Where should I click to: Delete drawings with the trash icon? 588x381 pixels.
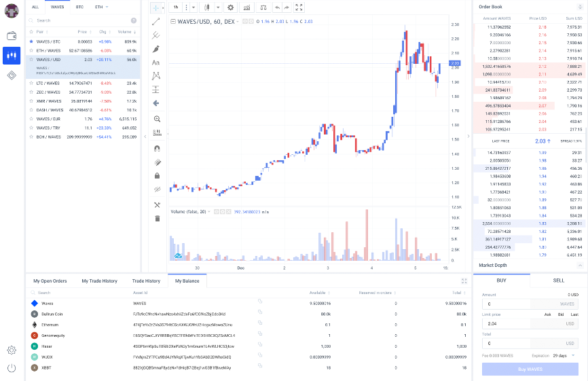(x=157, y=218)
